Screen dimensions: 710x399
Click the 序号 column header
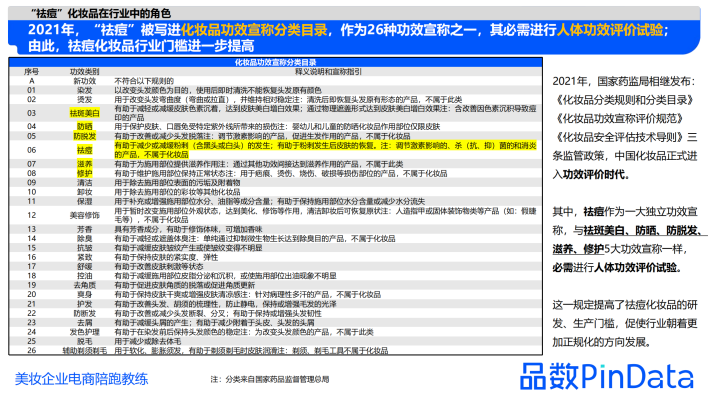(31, 72)
